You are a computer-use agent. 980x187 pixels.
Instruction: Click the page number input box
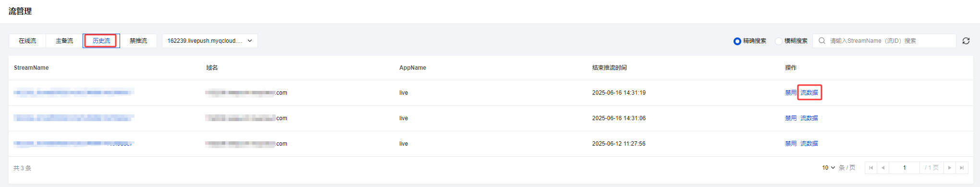tap(905, 168)
